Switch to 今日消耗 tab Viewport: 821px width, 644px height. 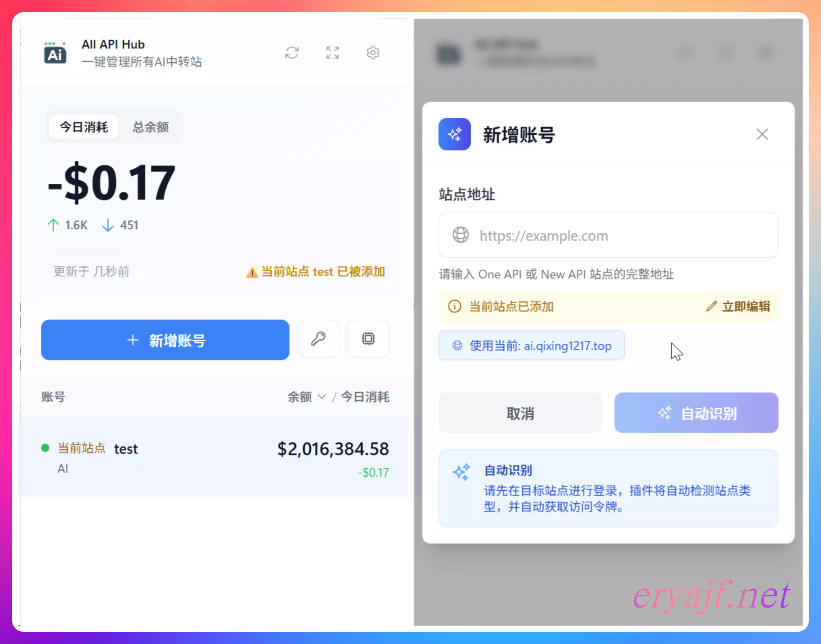click(x=84, y=127)
